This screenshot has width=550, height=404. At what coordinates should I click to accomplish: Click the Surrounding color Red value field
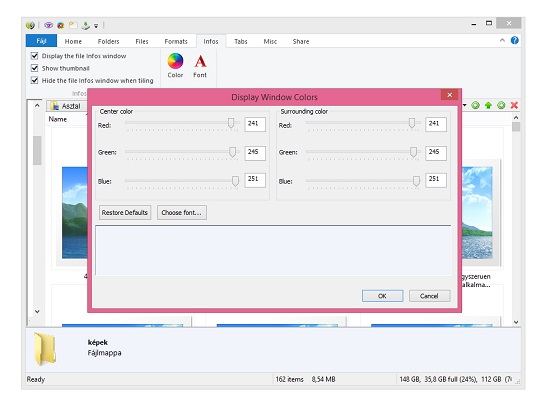click(x=436, y=124)
